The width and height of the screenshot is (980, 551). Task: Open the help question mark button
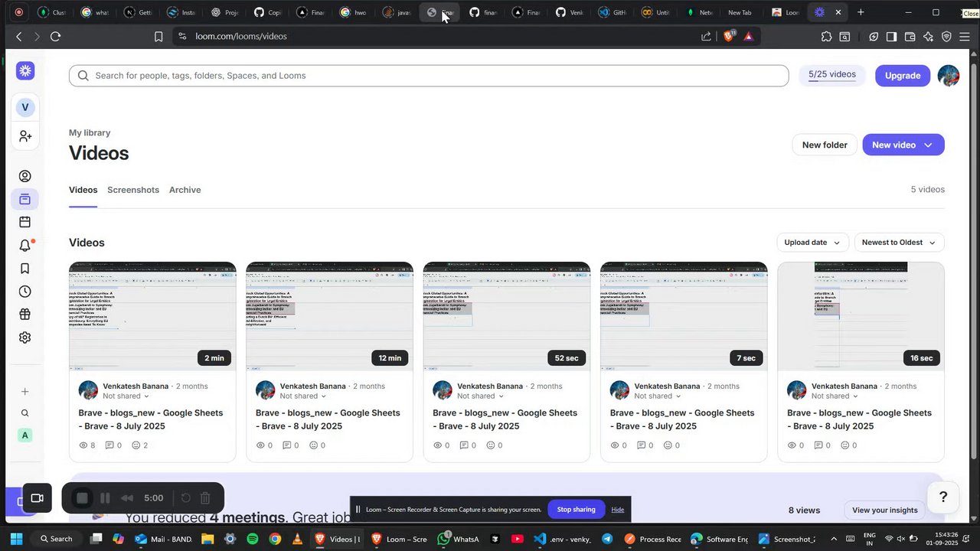[x=943, y=497]
